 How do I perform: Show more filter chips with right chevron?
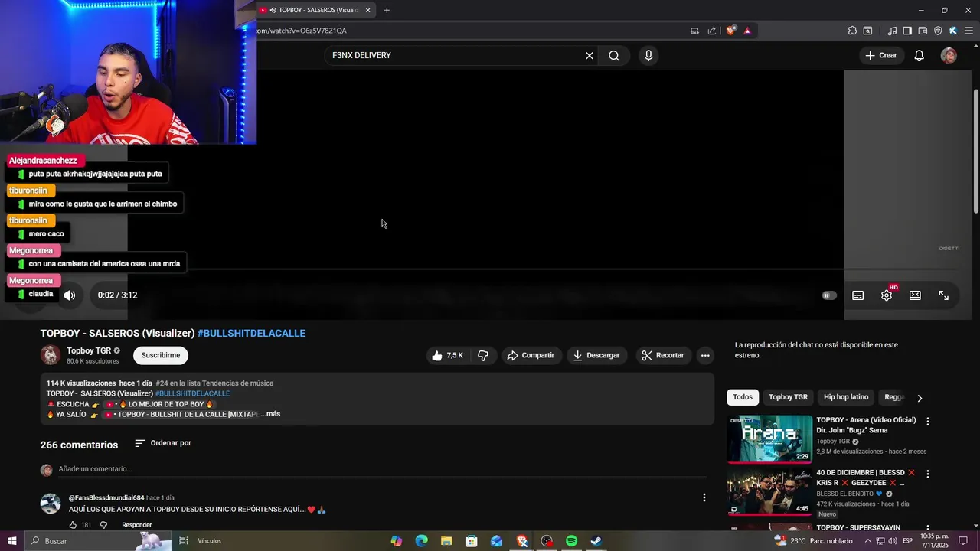click(x=920, y=398)
